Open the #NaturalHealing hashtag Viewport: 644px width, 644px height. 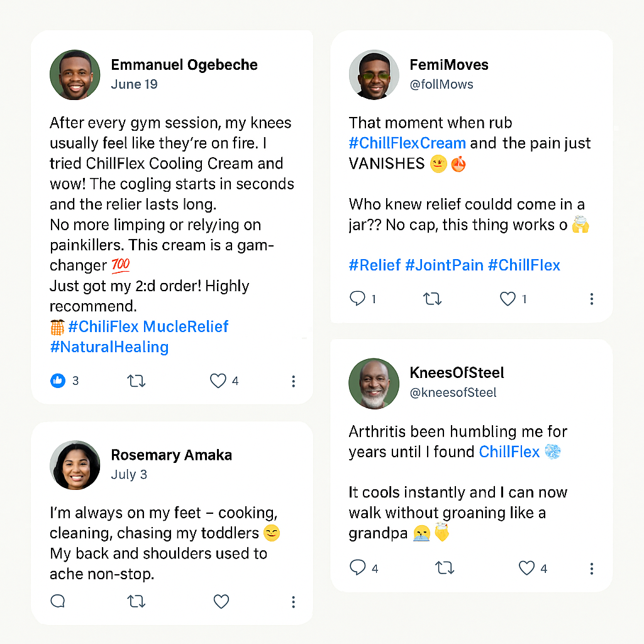109,347
